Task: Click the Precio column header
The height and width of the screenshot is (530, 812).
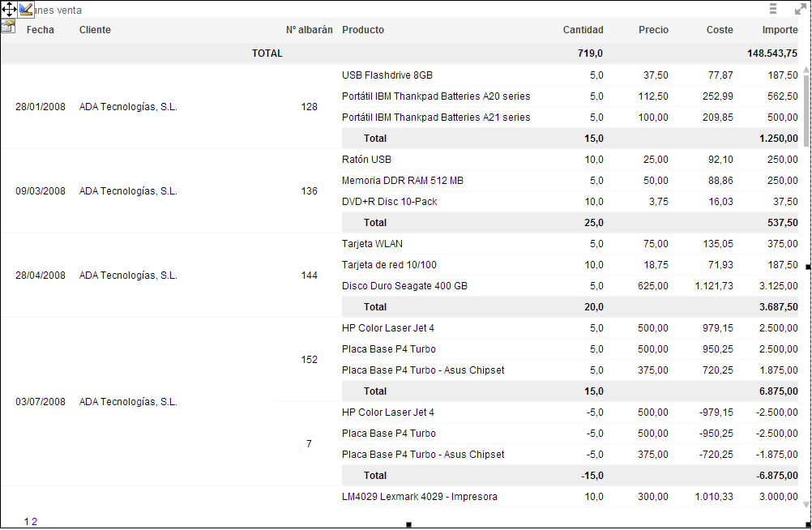Action: pyautogui.click(x=653, y=30)
